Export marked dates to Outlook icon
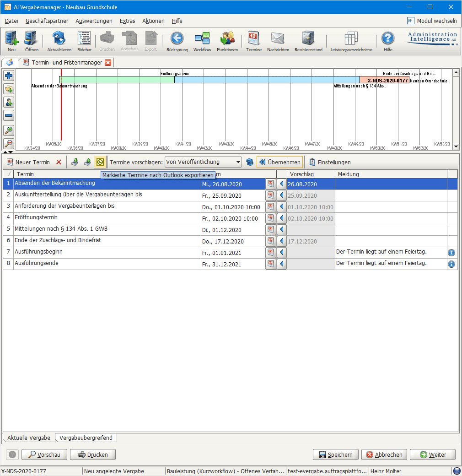 100,162
